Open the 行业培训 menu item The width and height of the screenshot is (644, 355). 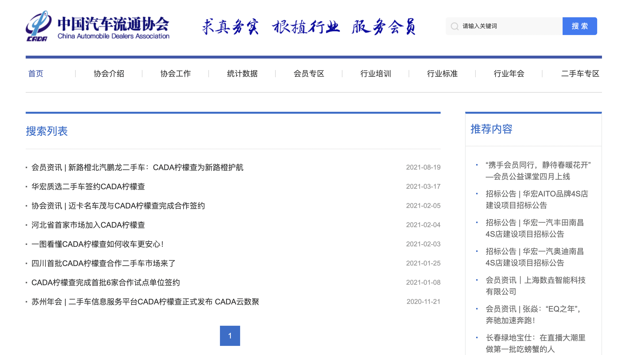tap(376, 74)
